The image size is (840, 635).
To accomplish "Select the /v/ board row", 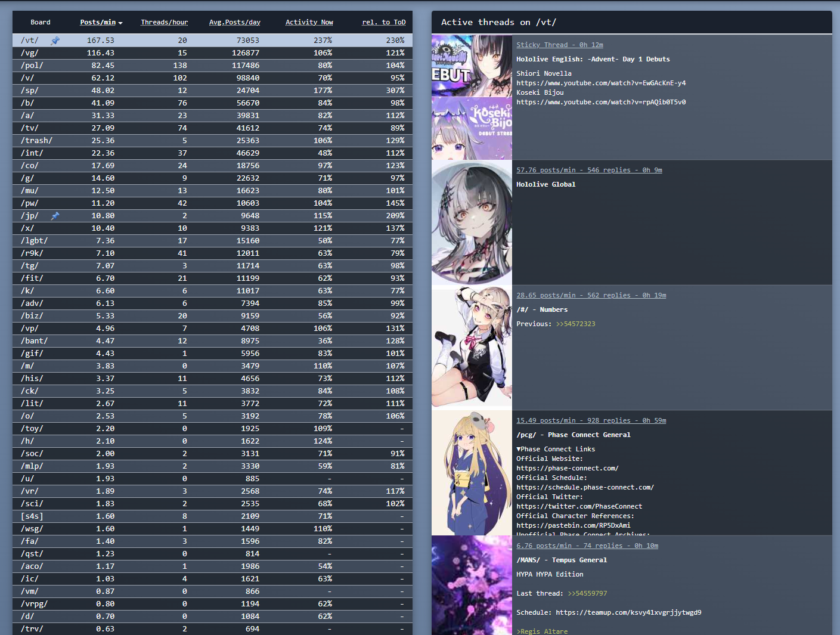I will tap(212, 78).
